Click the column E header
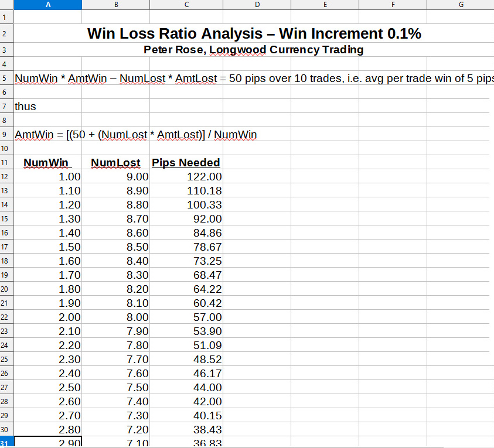 [324, 5]
